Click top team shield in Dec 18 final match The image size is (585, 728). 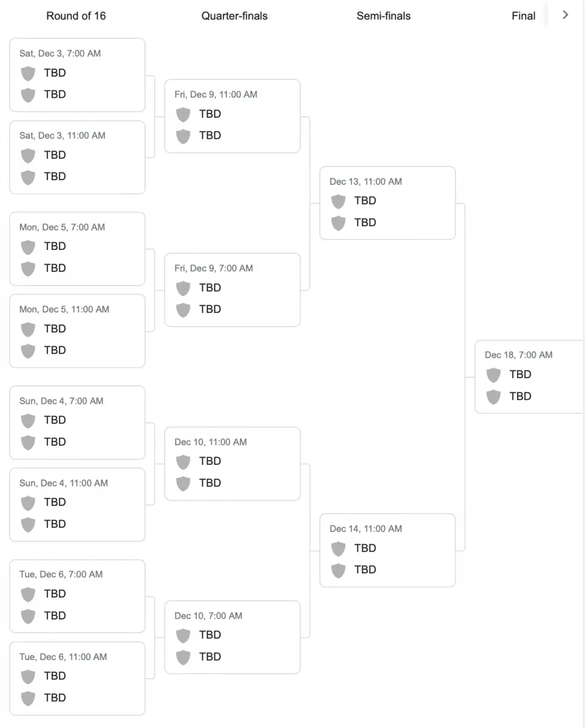point(494,375)
